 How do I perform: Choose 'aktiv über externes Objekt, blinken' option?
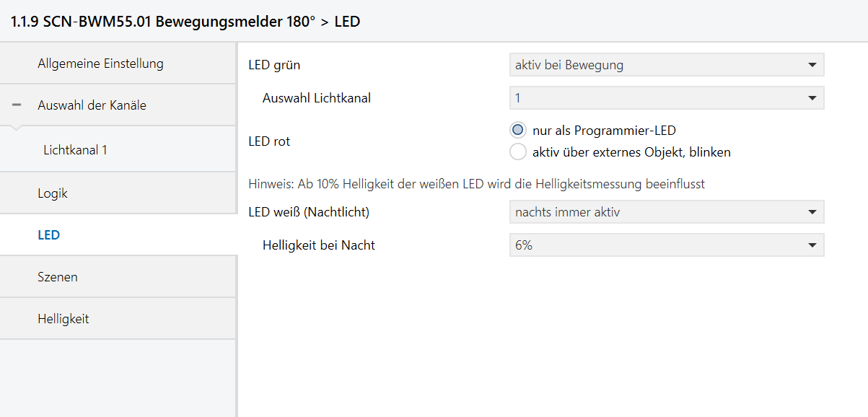coord(517,152)
